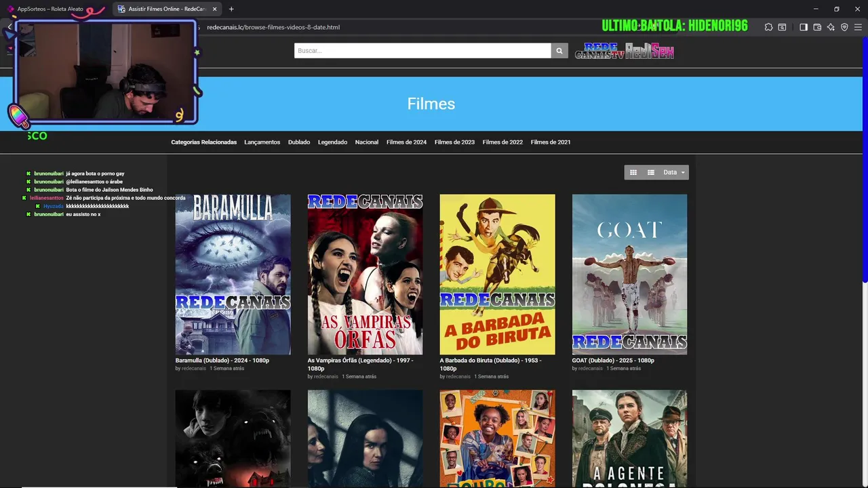Open the AI sparkle assistant icon
Image resolution: width=868 pixels, height=488 pixels.
pos(831,27)
